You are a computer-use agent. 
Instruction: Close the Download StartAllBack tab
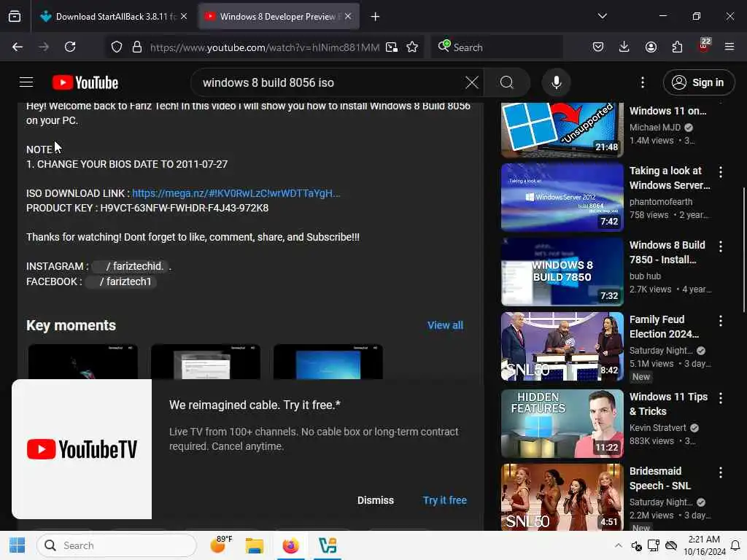[x=184, y=17]
